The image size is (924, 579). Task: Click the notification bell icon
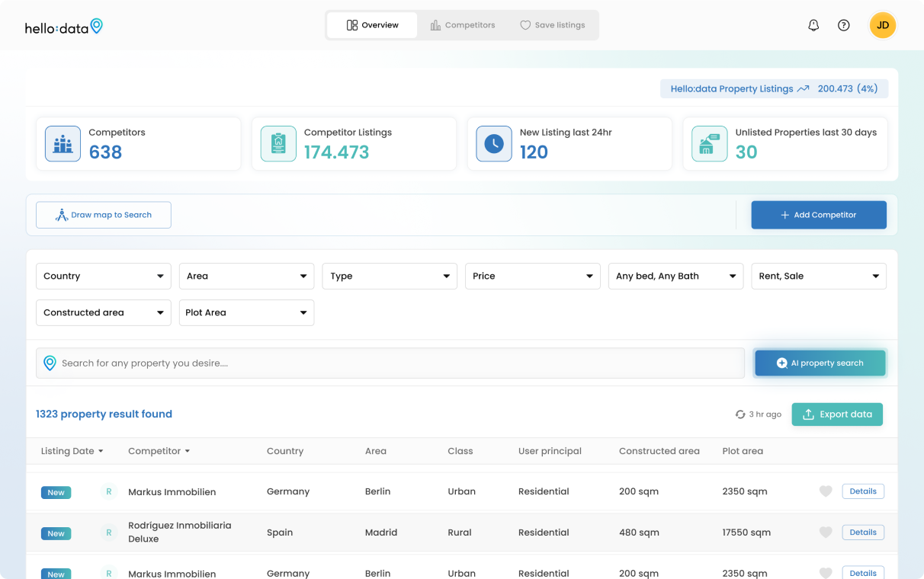point(813,25)
